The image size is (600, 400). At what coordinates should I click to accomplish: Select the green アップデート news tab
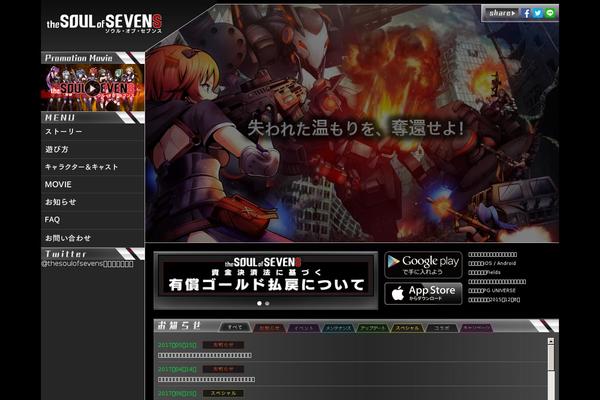(373, 328)
